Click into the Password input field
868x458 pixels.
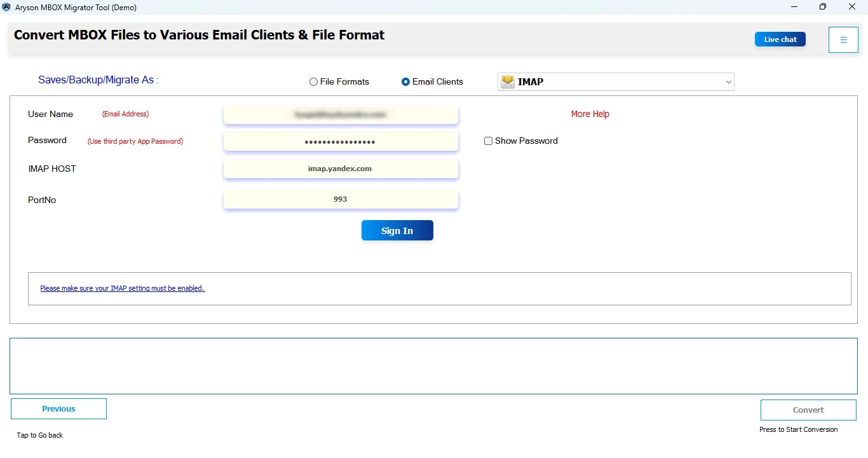coord(341,142)
